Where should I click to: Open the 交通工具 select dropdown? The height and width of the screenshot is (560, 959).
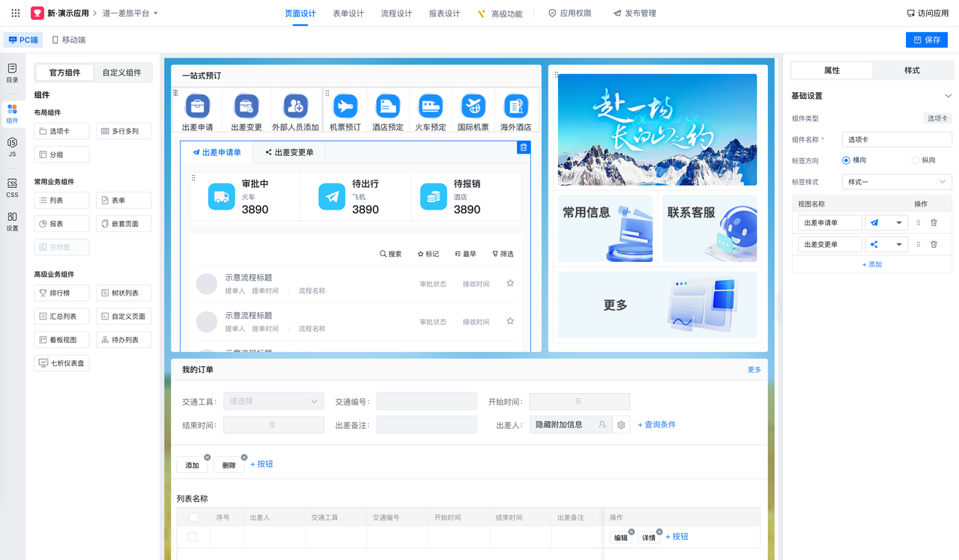pos(273,402)
